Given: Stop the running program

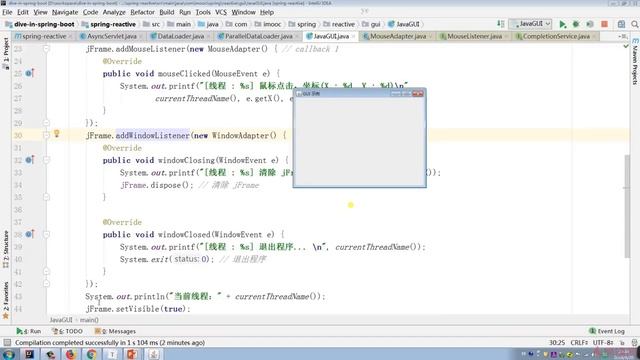Looking at the screenshot, I should [604, 24].
